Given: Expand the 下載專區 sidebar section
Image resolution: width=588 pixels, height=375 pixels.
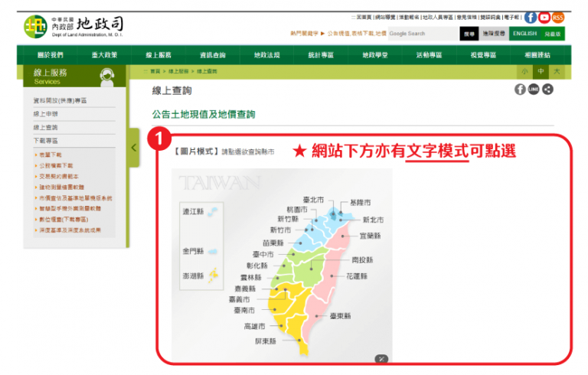Looking at the screenshot, I should [45, 141].
